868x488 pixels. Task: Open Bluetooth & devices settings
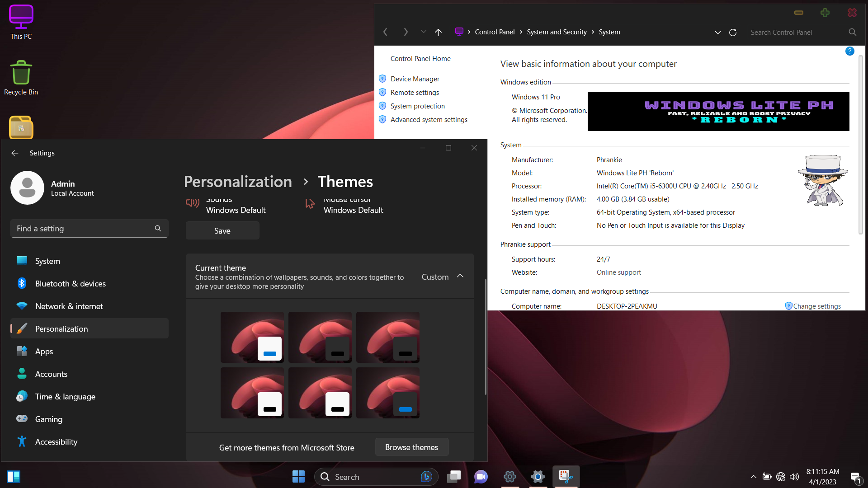tap(89, 284)
